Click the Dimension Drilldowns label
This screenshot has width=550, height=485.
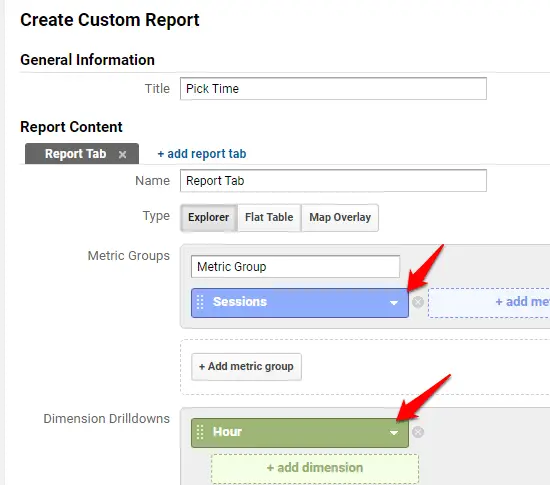(x=107, y=419)
